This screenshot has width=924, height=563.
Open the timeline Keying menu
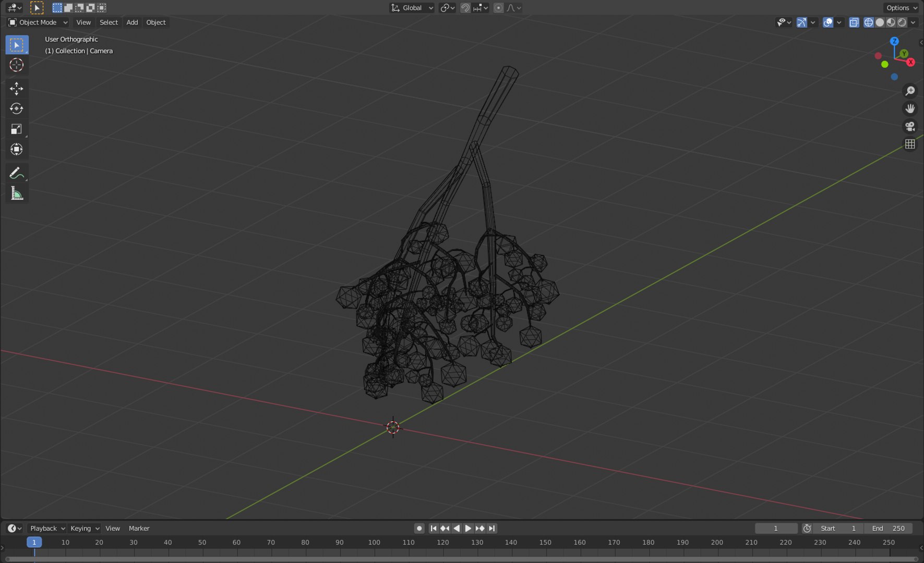click(85, 528)
